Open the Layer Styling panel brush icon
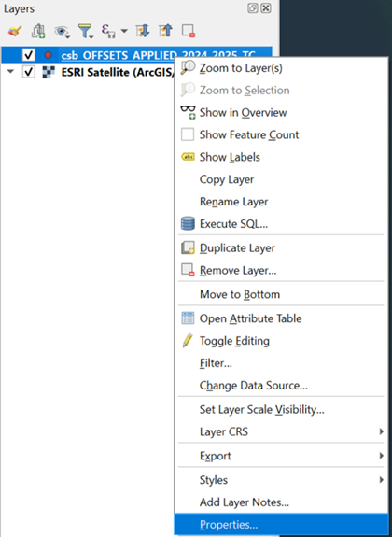The width and height of the screenshot is (392, 537). pyautogui.click(x=15, y=31)
